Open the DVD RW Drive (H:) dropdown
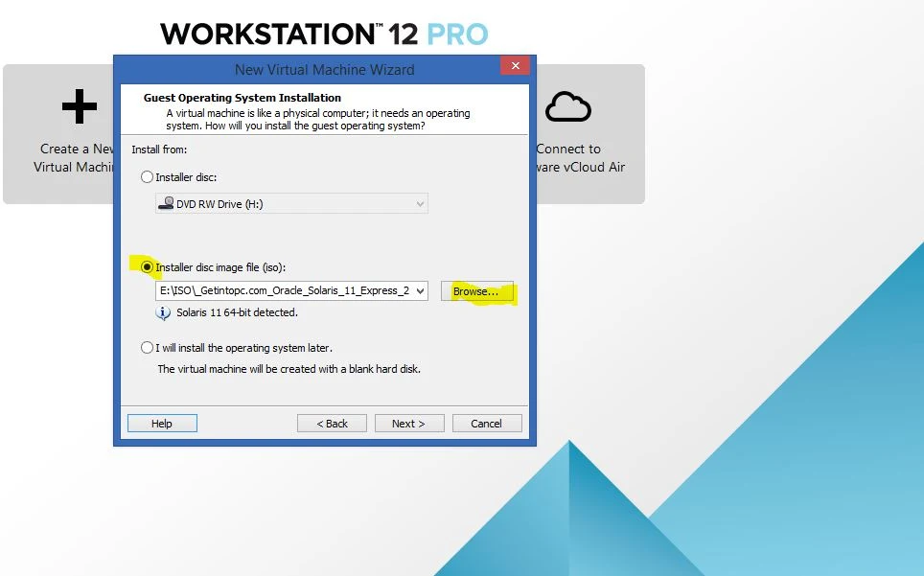 (x=291, y=204)
